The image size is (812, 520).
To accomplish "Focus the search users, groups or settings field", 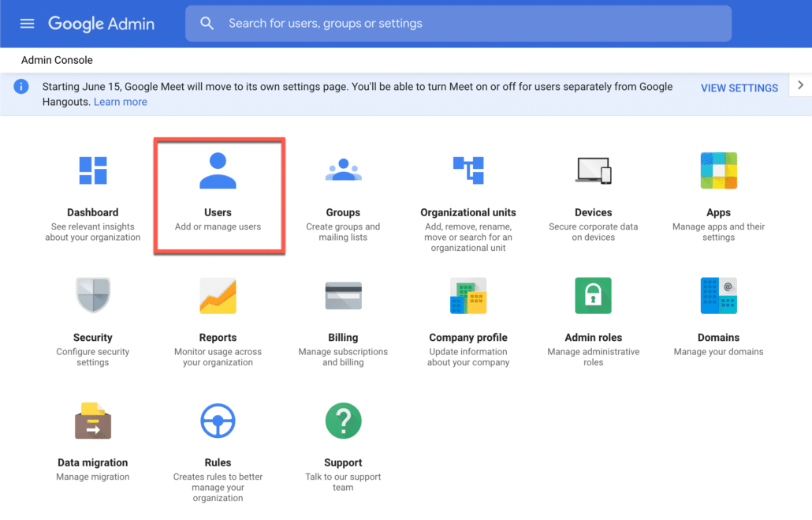I will coord(458,24).
